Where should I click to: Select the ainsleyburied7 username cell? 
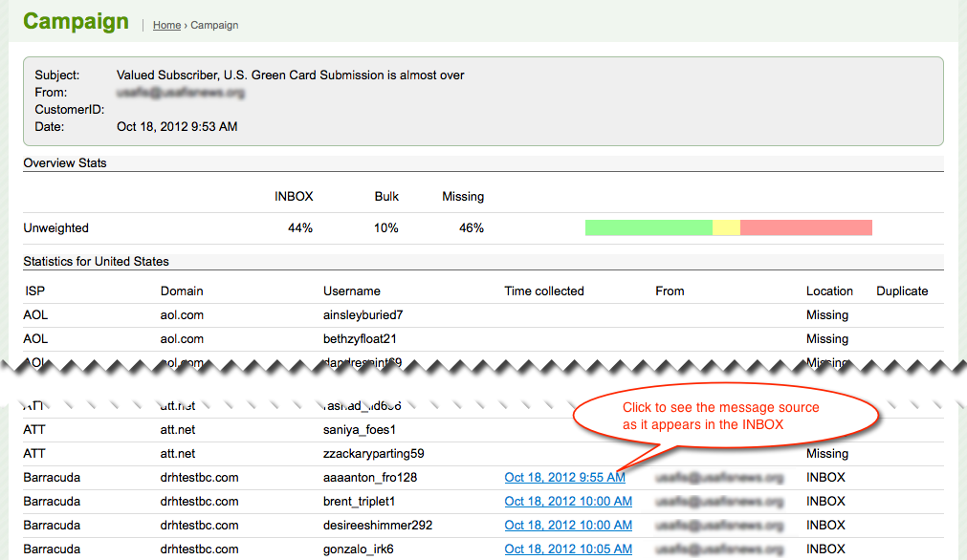[x=363, y=314]
